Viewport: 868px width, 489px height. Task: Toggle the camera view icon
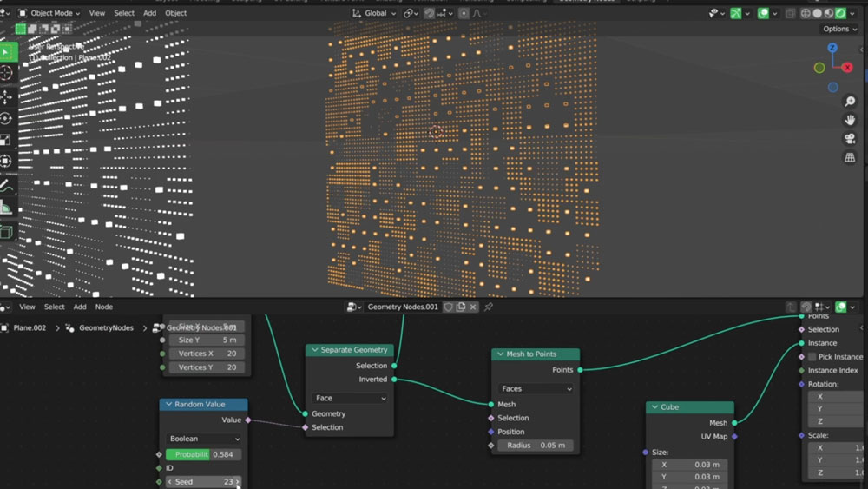(850, 139)
